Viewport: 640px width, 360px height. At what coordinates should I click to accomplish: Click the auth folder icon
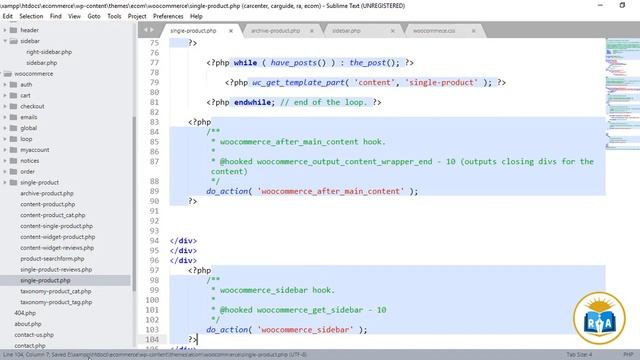13,84
